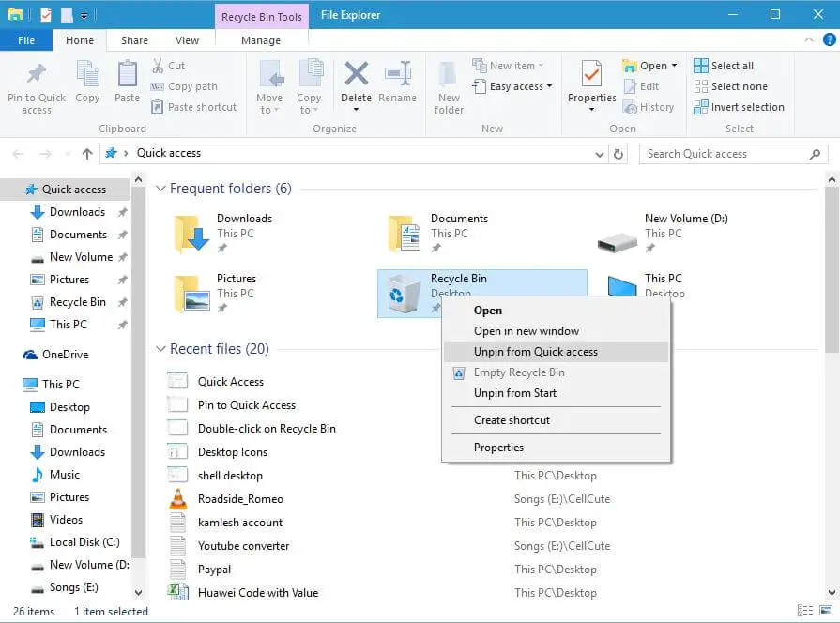Click the Refresh button beside address bar
840x623 pixels.
pyautogui.click(x=619, y=154)
